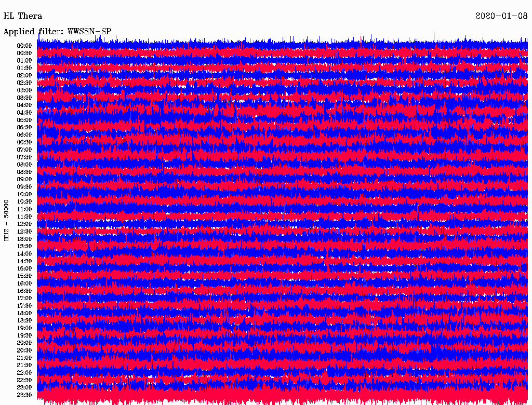Select the 20:30 time label
This screenshot has height=405, width=532.
click(x=24, y=350)
